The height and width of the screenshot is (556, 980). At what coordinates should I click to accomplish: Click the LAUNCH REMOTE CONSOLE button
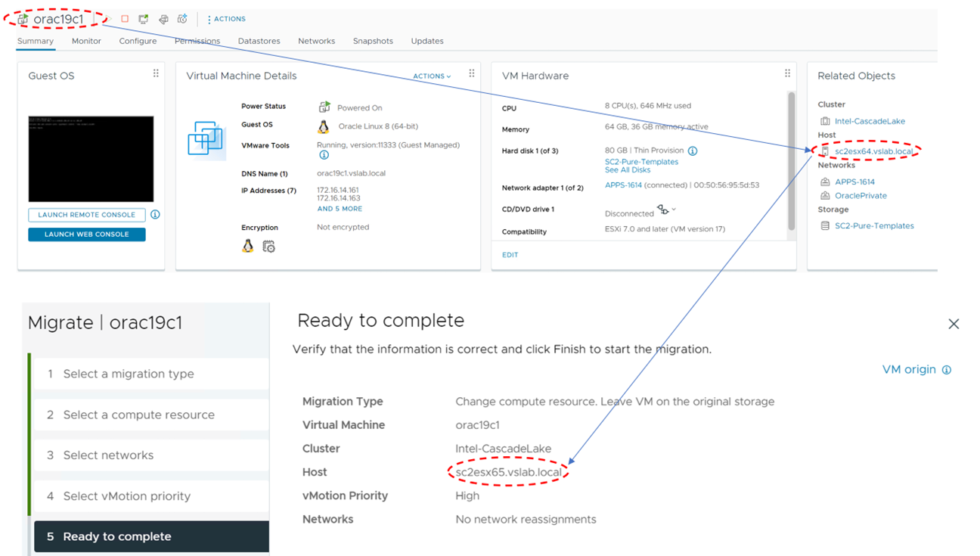click(x=87, y=215)
